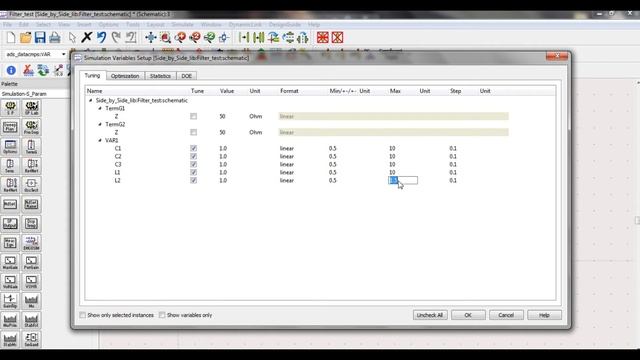Click the Term palette icon
640x360 pixels.
click(x=31, y=147)
